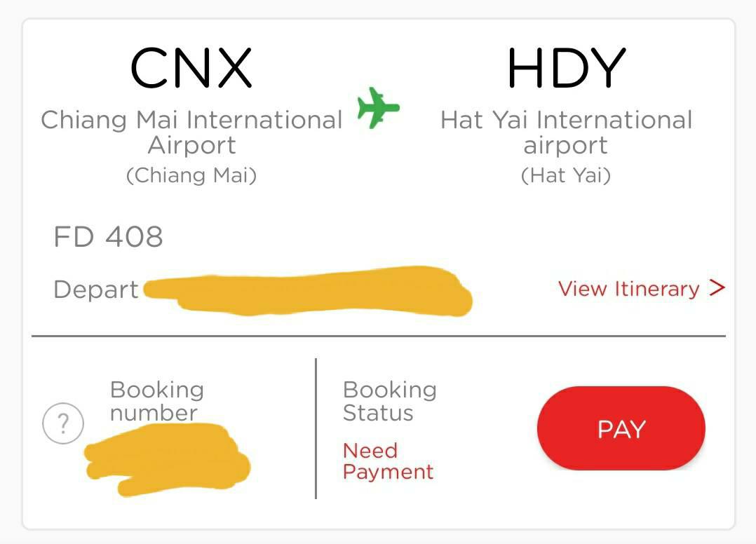Click the green airplane icon
Screen dimensions: 756x544
[379, 108]
